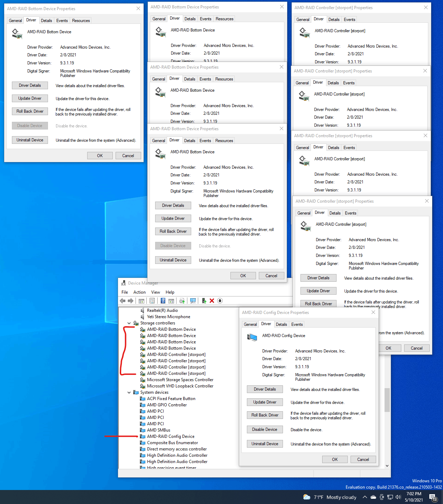
Task: Show hidden system tray icons chevron
Action: 365,497
